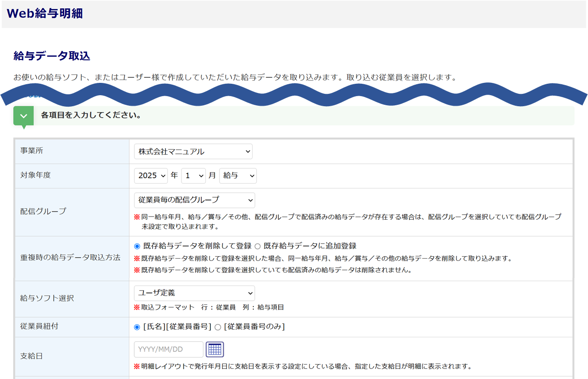Image resolution: width=588 pixels, height=379 pixels.
Task: Click the 各項目を入力してください instruction bar
Action: point(91,115)
